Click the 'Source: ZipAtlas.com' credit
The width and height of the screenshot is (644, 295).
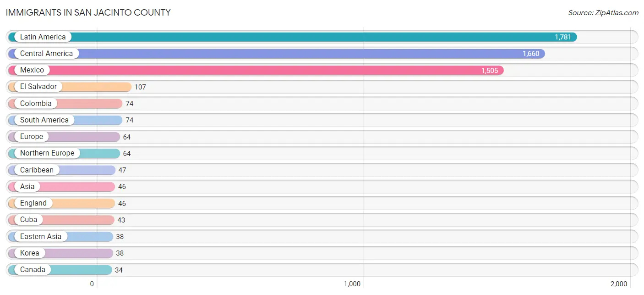603,13
